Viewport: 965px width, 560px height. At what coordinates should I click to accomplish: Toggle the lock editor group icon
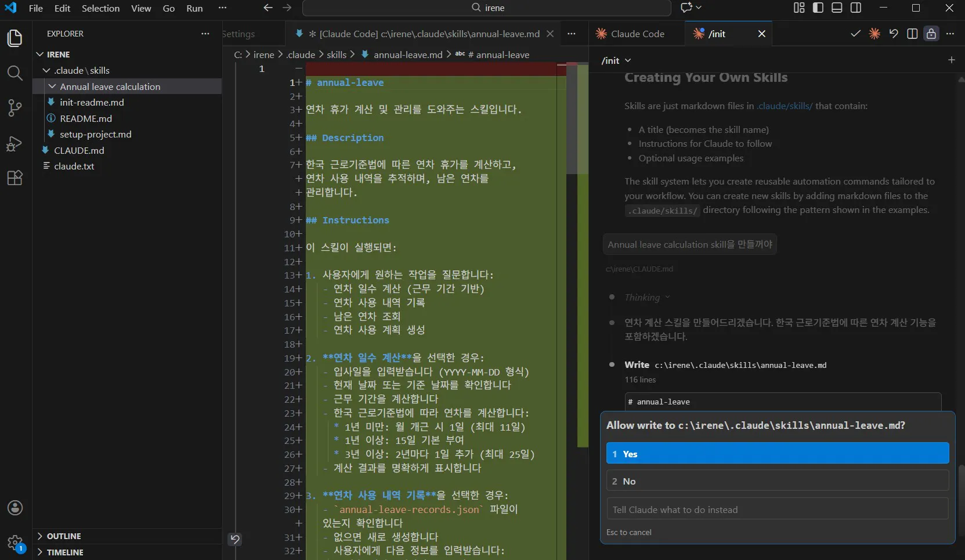click(931, 34)
